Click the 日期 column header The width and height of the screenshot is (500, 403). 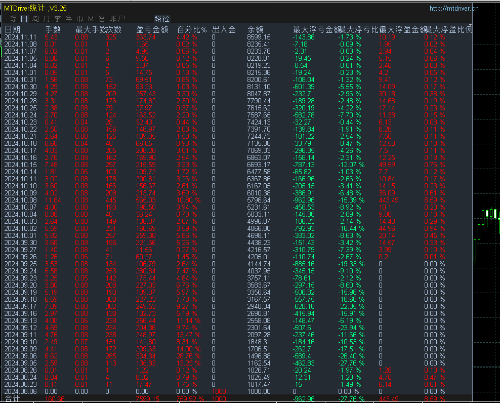13,30
